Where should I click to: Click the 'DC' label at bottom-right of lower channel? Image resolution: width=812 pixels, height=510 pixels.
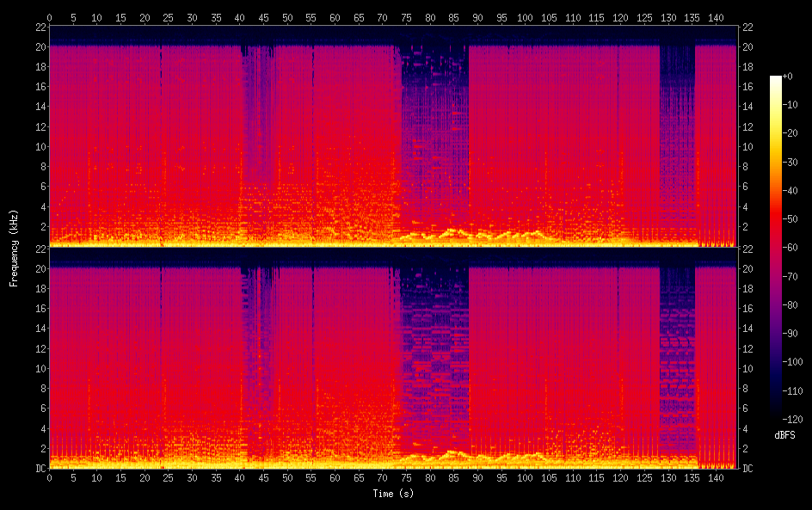[748, 468]
